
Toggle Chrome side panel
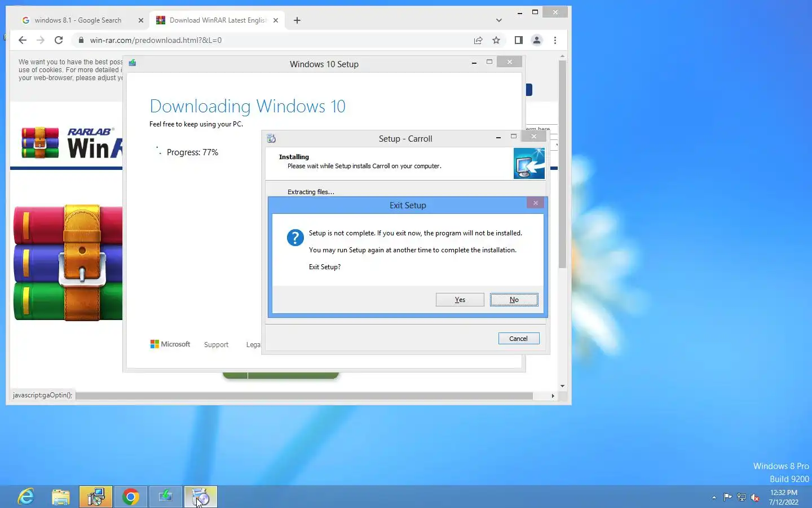pos(519,40)
